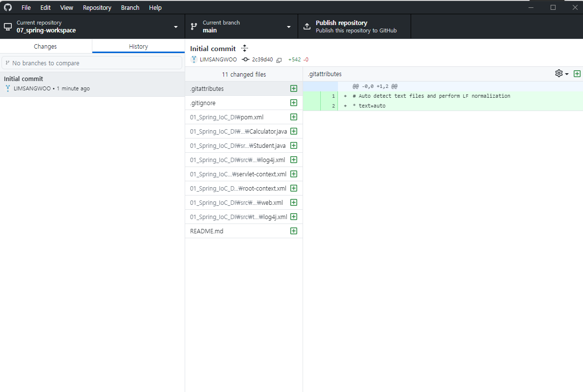
Task: Click the commit hash 2c39d40
Action: click(262, 59)
